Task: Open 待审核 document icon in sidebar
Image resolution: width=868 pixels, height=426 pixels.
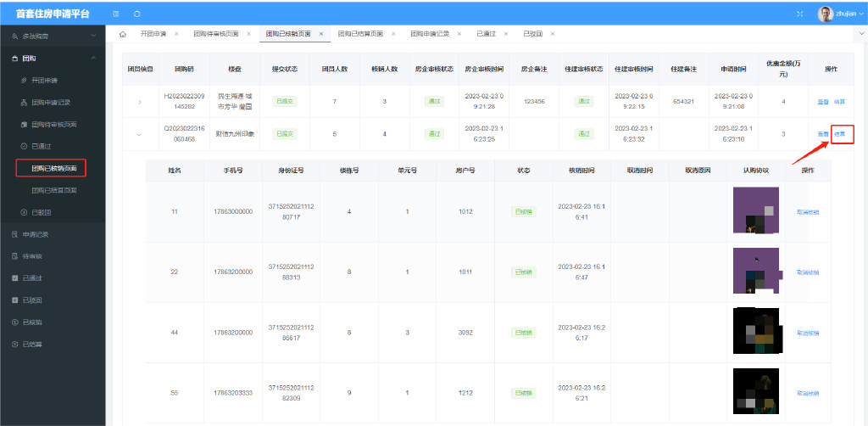Action: coord(15,256)
